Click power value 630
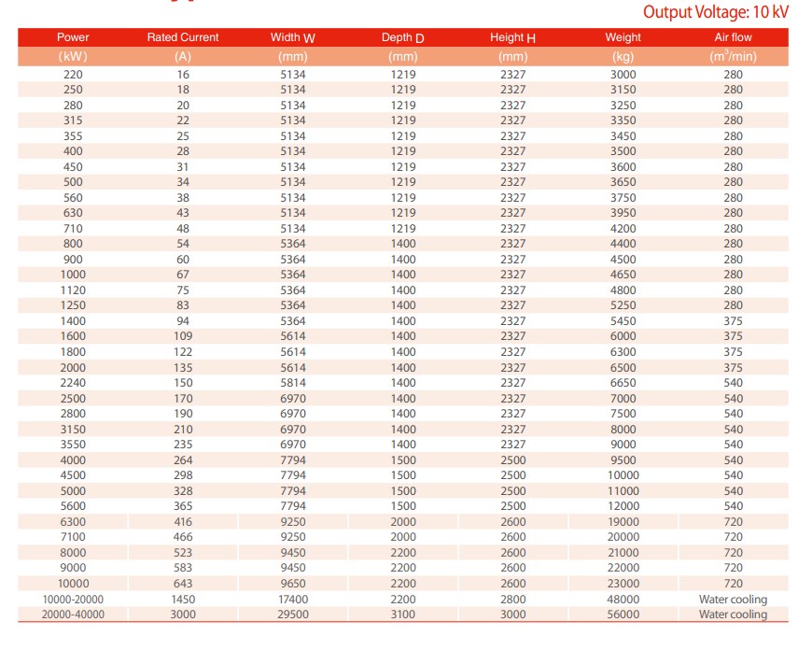This screenshot has height=650, width=812. [x=73, y=213]
